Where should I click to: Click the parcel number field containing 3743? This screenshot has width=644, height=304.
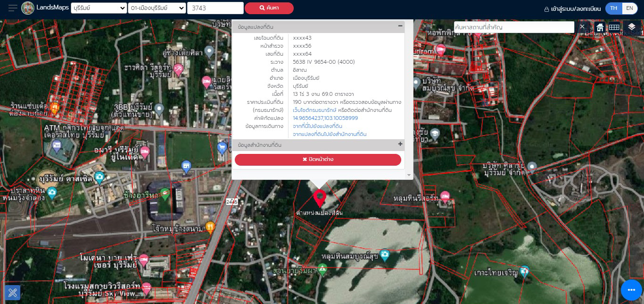(x=215, y=8)
